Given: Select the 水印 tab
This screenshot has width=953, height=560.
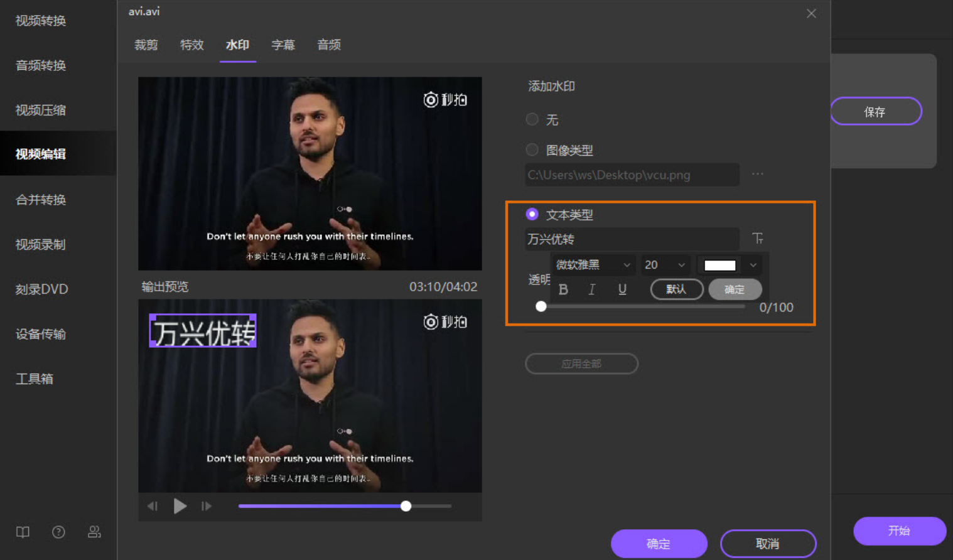Looking at the screenshot, I should tap(237, 45).
